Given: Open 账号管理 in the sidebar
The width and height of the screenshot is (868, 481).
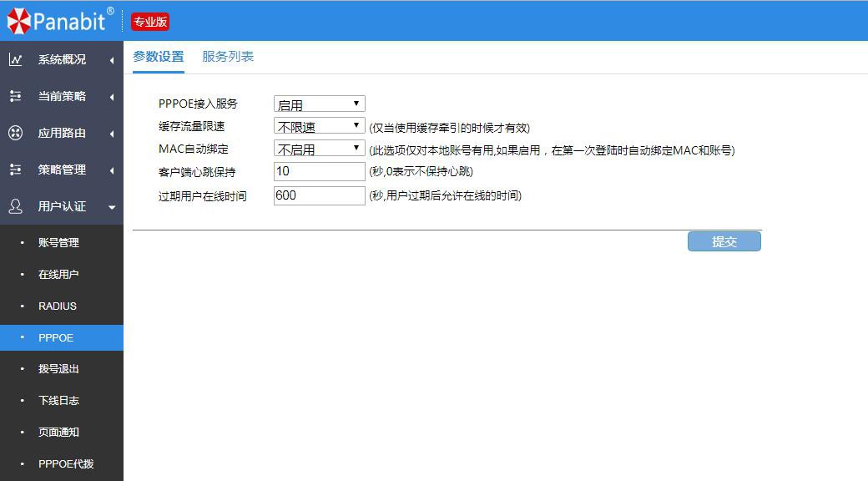Looking at the screenshot, I should coord(58,243).
